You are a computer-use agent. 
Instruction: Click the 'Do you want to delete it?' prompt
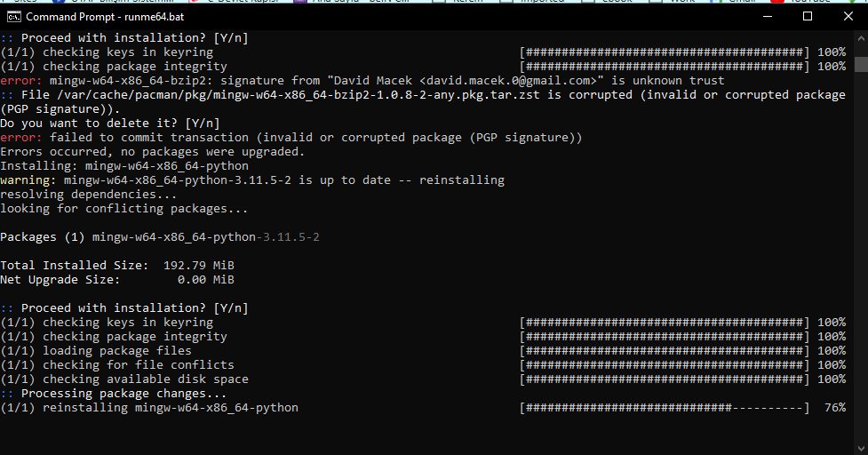[x=110, y=124]
